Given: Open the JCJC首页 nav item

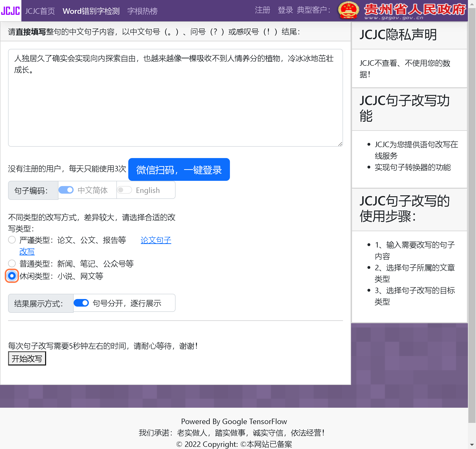Looking at the screenshot, I should [x=40, y=11].
